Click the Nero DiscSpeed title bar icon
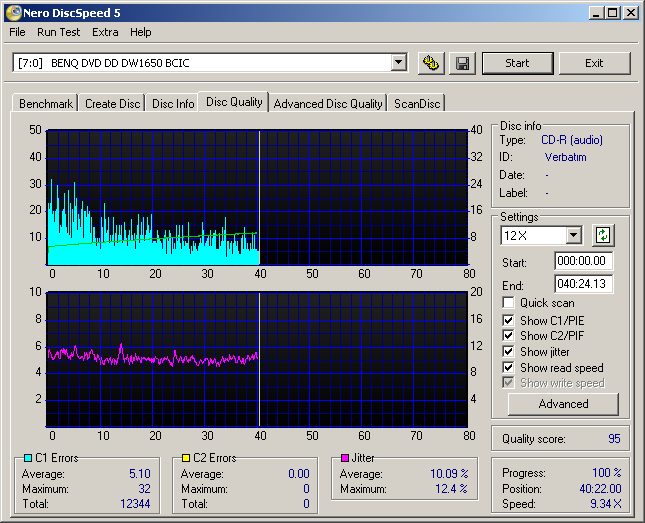The height and width of the screenshot is (523, 645). [x=12, y=12]
